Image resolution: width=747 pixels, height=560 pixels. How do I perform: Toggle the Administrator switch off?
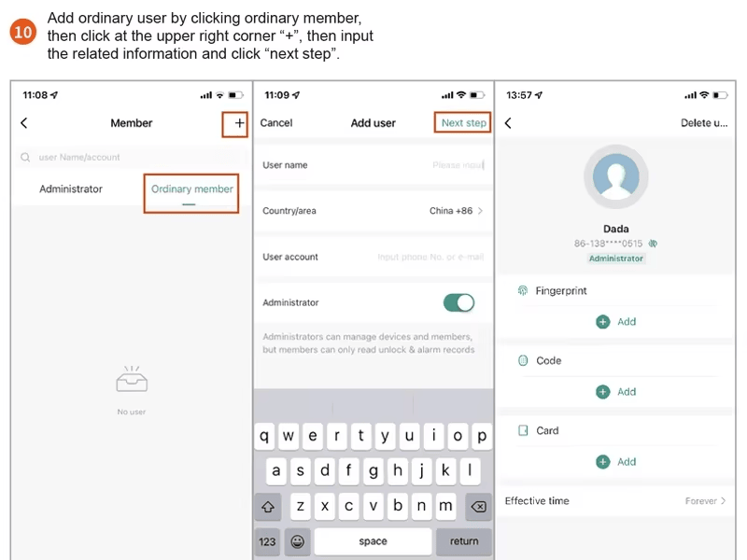coord(458,302)
